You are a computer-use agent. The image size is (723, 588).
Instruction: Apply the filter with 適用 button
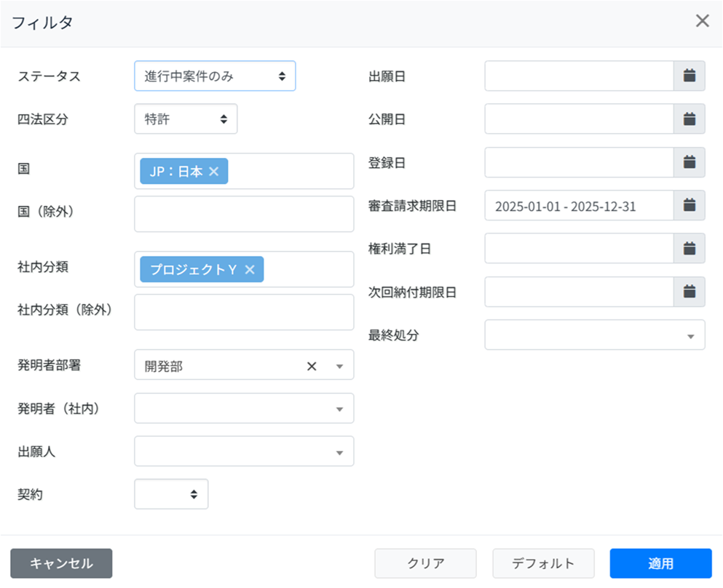(x=661, y=563)
